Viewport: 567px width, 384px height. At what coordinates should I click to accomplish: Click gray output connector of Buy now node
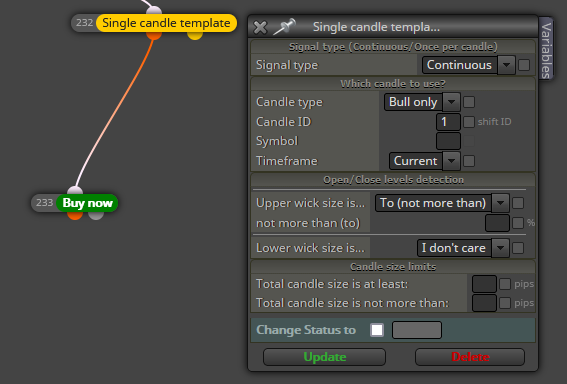click(x=96, y=216)
